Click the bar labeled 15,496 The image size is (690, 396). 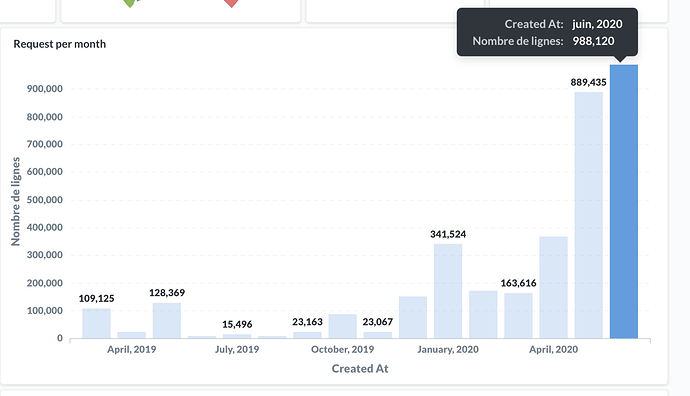[x=237, y=336]
